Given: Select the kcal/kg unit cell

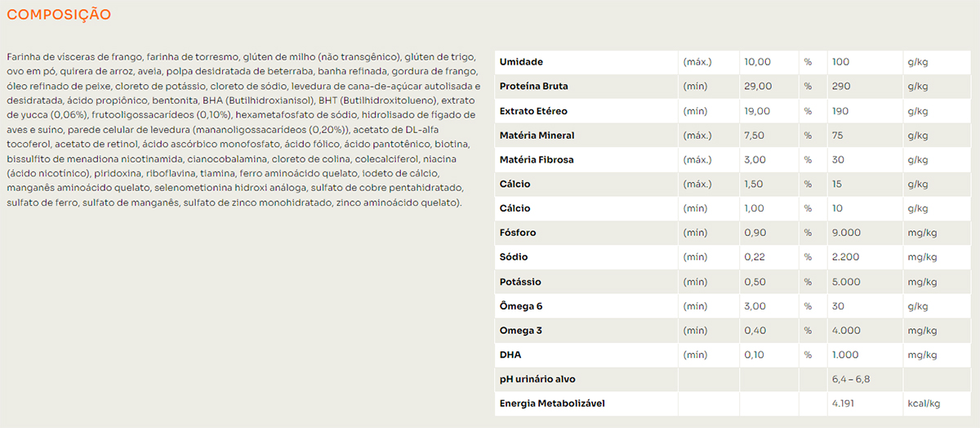Looking at the screenshot, I should 924,403.
